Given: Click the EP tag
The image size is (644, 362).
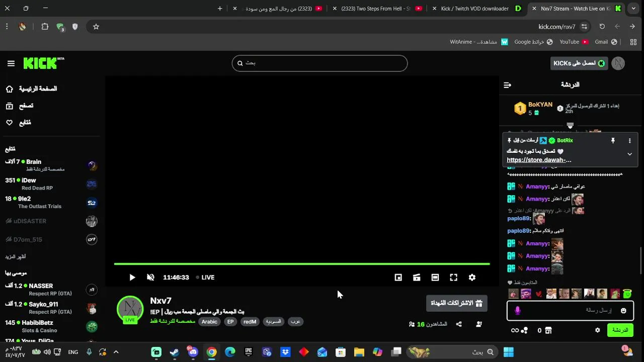Looking at the screenshot, I should click(230, 322).
